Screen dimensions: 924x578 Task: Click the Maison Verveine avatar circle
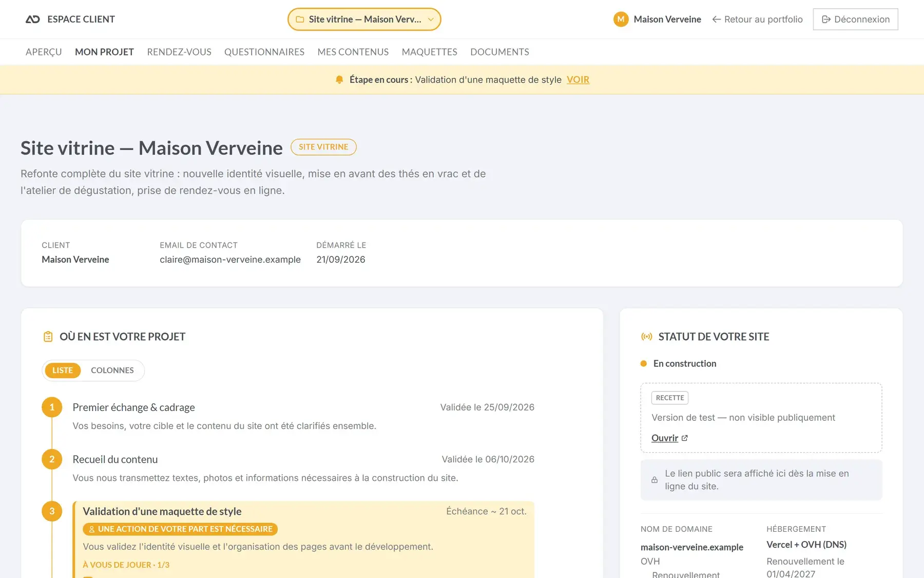621,19
